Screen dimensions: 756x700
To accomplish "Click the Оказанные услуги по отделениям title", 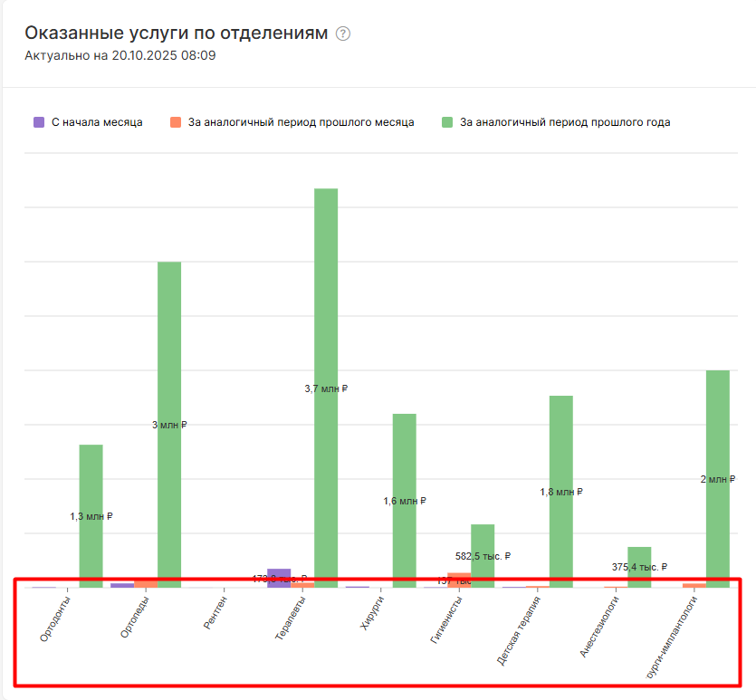I will (x=175, y=34).
